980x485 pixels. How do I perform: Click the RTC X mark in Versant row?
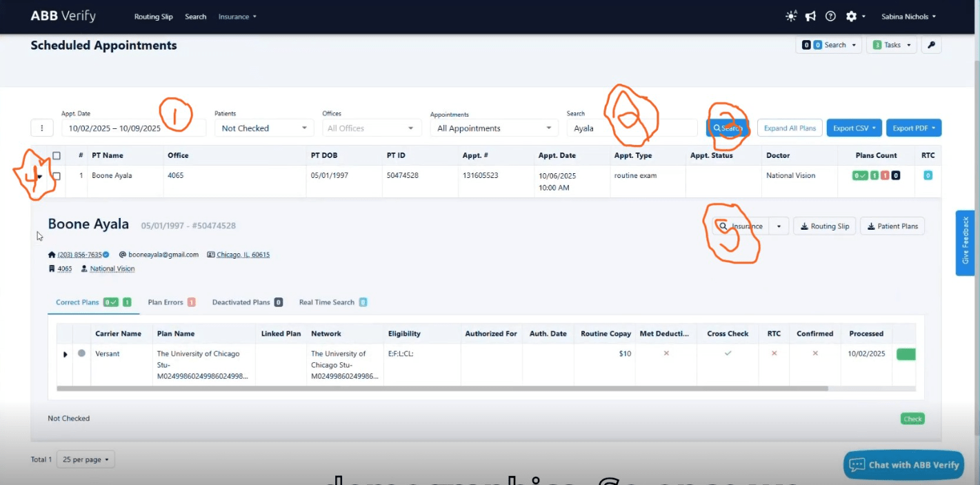coord(774,353)
